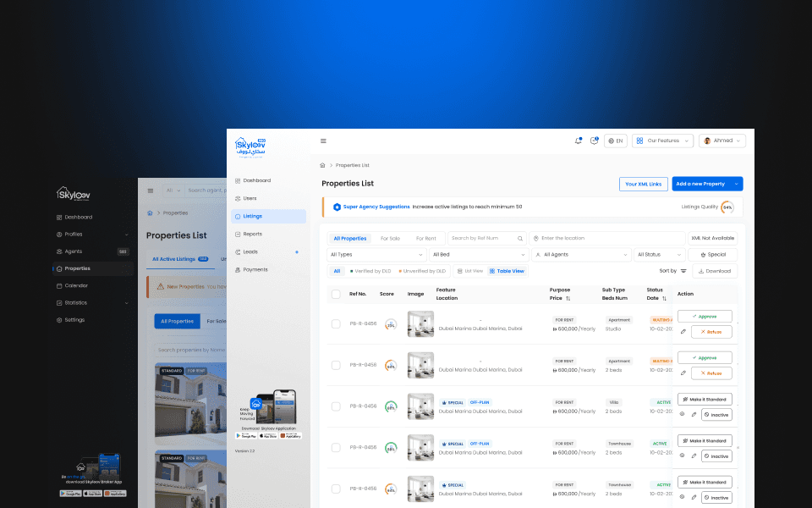This screenshot has width=812, height=508.
Task: Tick the select-all checkbox in table header
Action: click(x=336, y=294)
